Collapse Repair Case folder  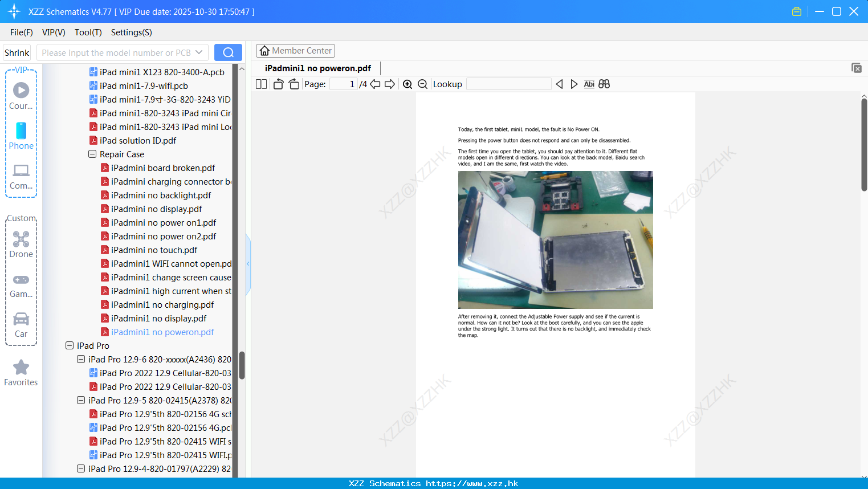coord(92,154)
